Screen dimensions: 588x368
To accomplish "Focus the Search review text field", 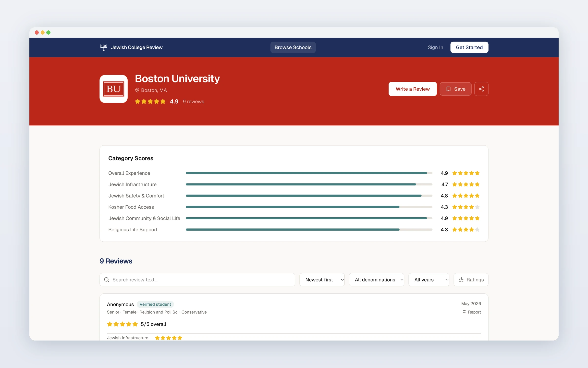I will point(197,280).
